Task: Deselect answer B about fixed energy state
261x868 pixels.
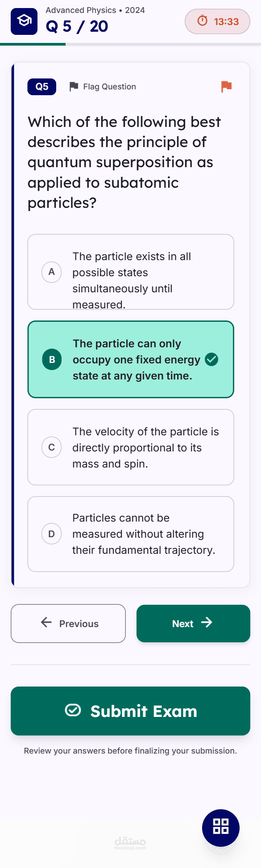Action: pos(131,359)
